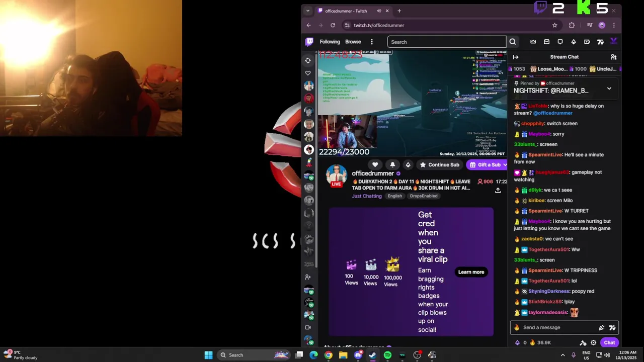
Task: Open the Following page
Action: pos(330,42)
